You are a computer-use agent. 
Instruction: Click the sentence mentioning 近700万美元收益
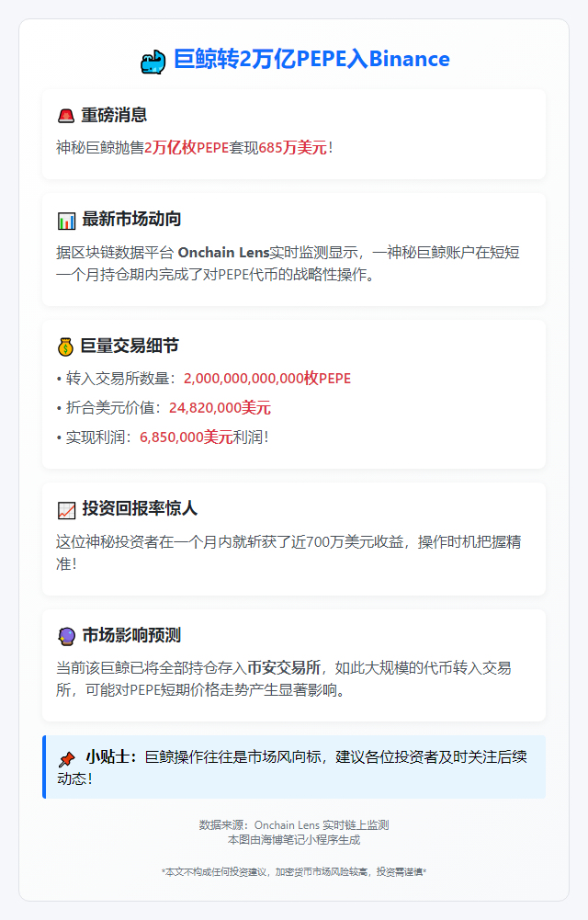coord(288,552)
